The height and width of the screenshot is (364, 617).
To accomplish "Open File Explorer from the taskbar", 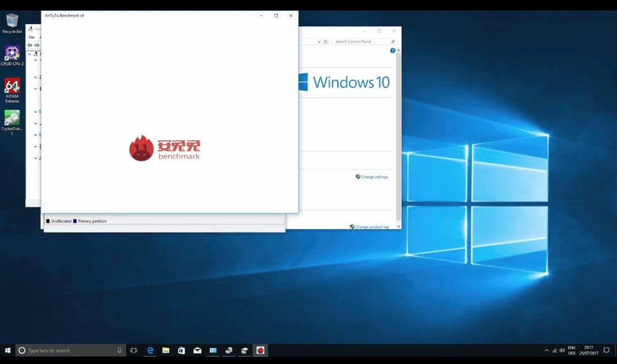I will click(166, 350).
